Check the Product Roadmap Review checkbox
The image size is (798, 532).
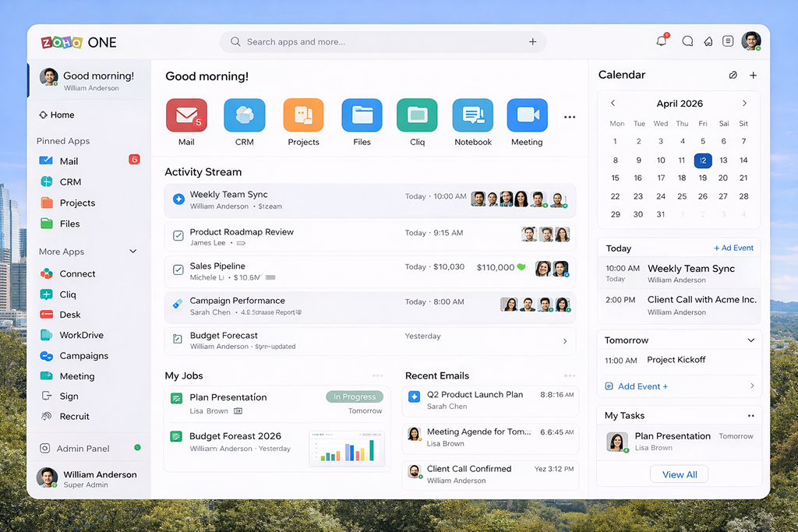178,236
